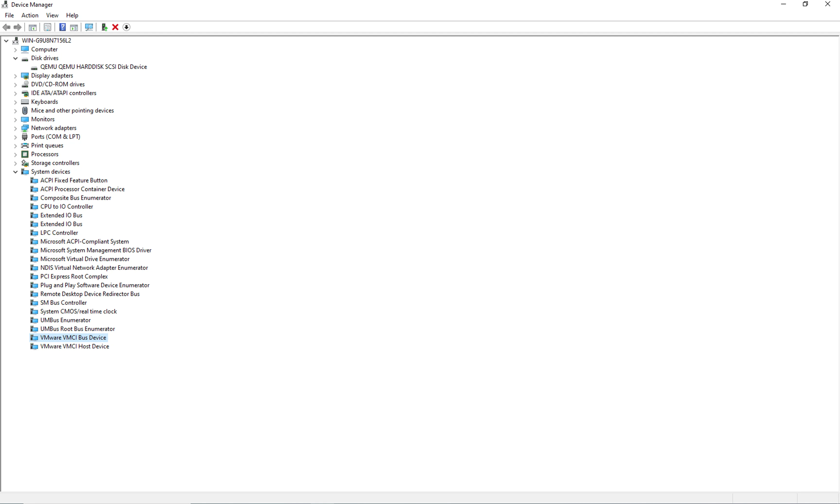Viewport: 840px width, 504px height.
Task: Click the scan for hardware changes icon
Action: point(88,27)
